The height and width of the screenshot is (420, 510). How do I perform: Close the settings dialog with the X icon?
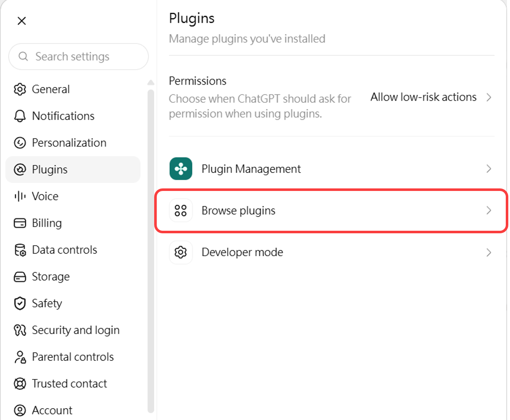click(x=22, y=21)
